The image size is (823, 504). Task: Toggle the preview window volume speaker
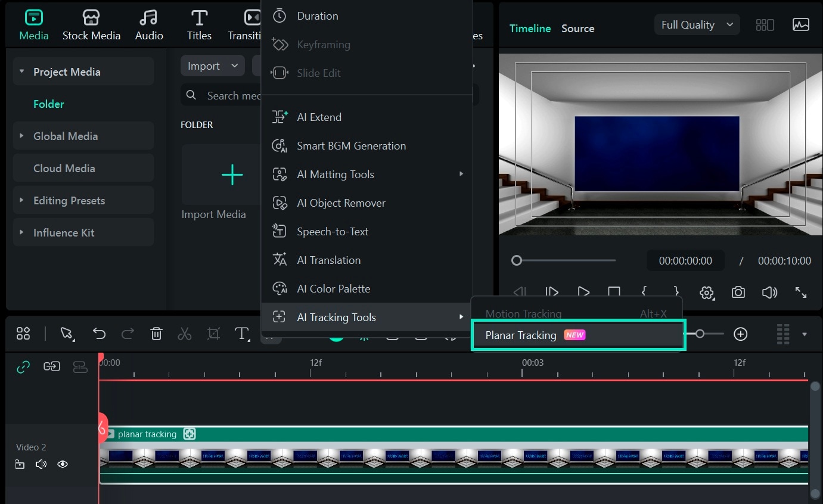point(769,293)
